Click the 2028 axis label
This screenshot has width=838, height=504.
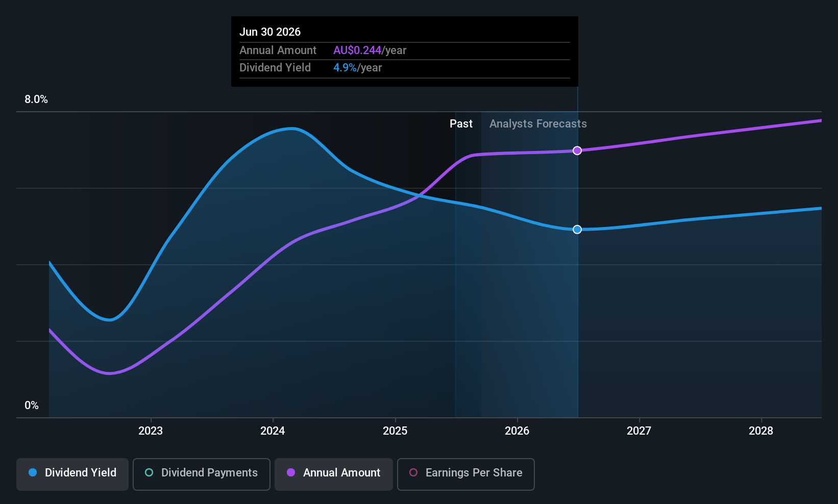(x=761, y=431)
